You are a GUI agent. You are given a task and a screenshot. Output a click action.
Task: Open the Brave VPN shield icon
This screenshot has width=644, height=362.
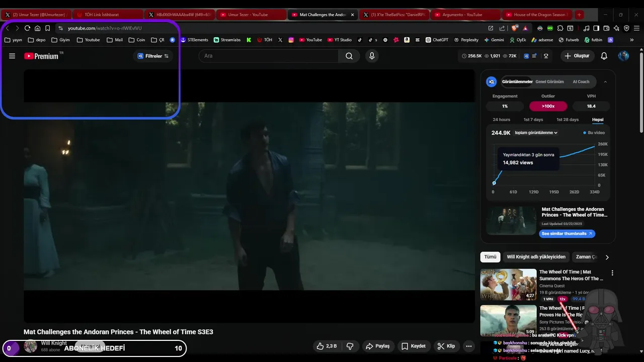626,28
